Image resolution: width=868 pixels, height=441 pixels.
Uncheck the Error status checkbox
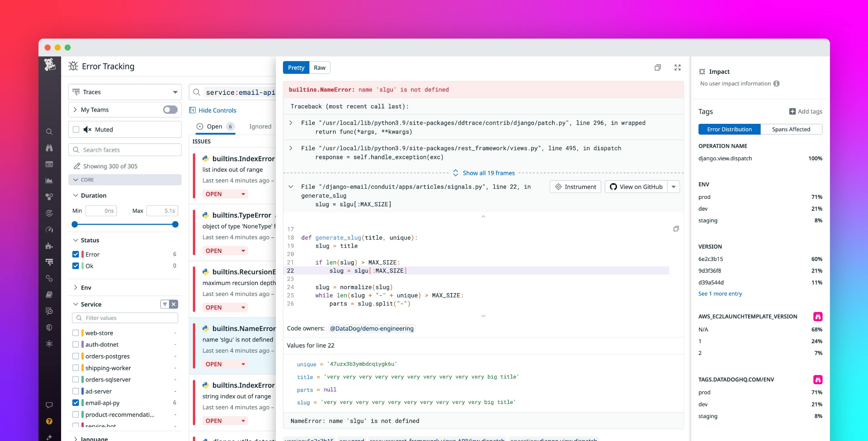click(x=75, y=254)
